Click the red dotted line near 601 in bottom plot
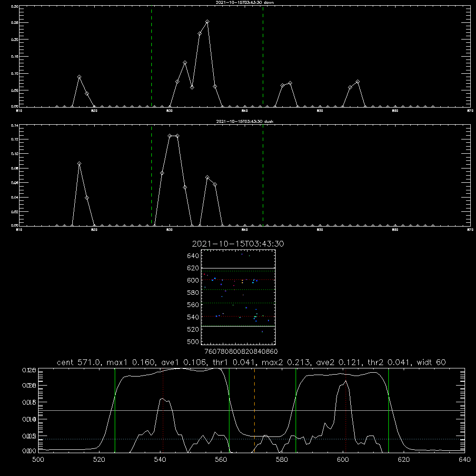The width and height of the screenshot is (476, 476). tap(346, 410)
